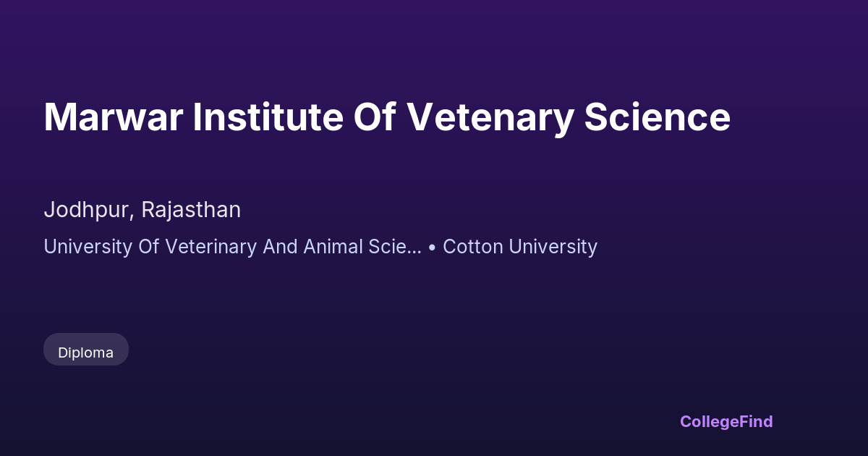Screen dimensions: 868x456
Task: Click the word "Institute" in the heading
Action: (x=268, y=117)
